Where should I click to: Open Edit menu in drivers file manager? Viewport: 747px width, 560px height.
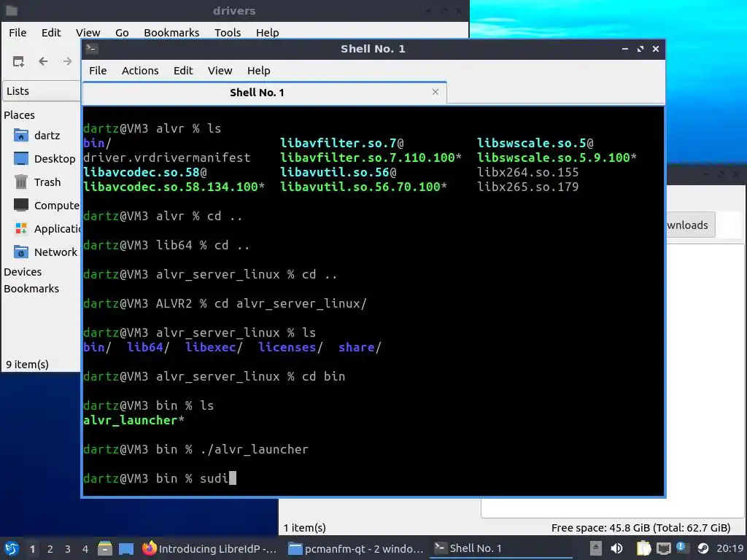pos(51,32)
